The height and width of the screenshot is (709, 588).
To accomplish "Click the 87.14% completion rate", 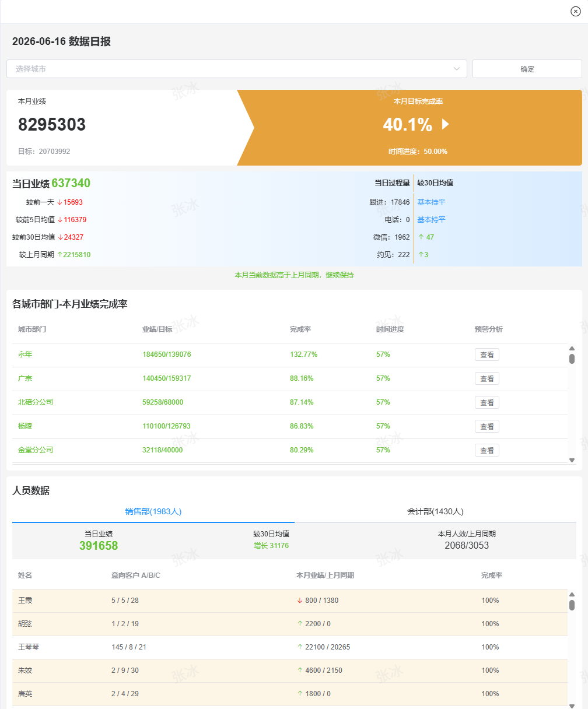I will pos(302,402).
